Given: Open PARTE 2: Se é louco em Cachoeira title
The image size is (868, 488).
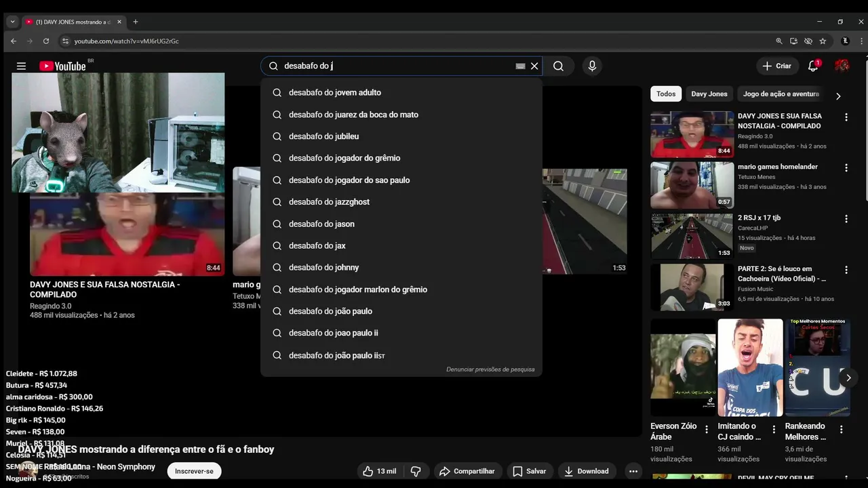Looking at the screenshot, I should tap(782, 274).
